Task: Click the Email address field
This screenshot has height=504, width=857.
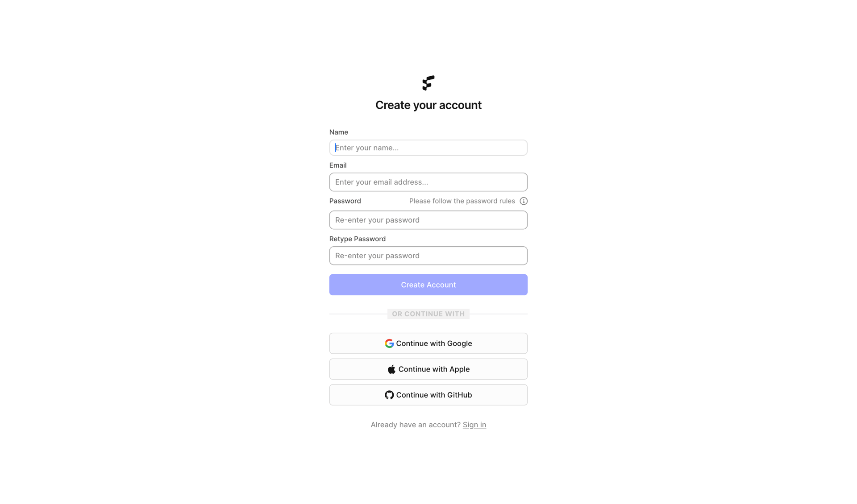Action: pyautogui.click(x=428, y=182)
